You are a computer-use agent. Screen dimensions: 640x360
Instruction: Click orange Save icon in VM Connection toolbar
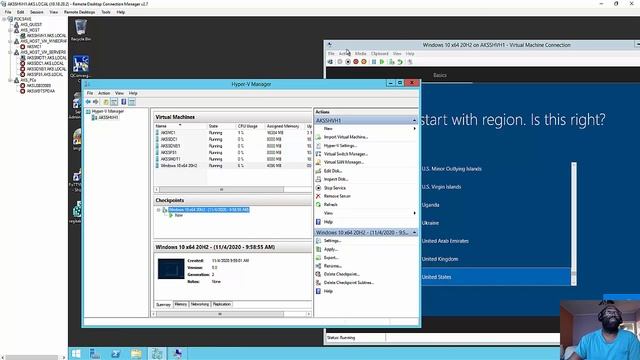[x=363, y=62]
